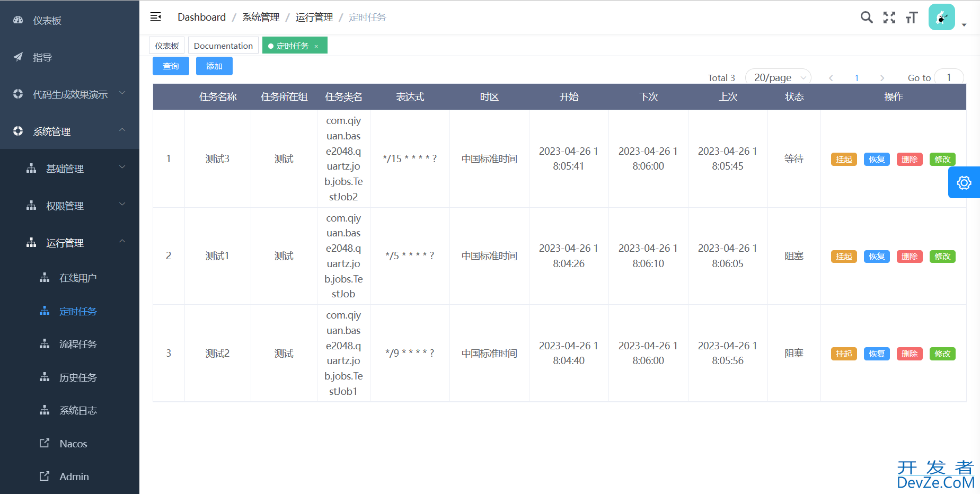The image size is (980, 494).
Task: Click the 在线用户 menu icon
Action: point(45,277)
